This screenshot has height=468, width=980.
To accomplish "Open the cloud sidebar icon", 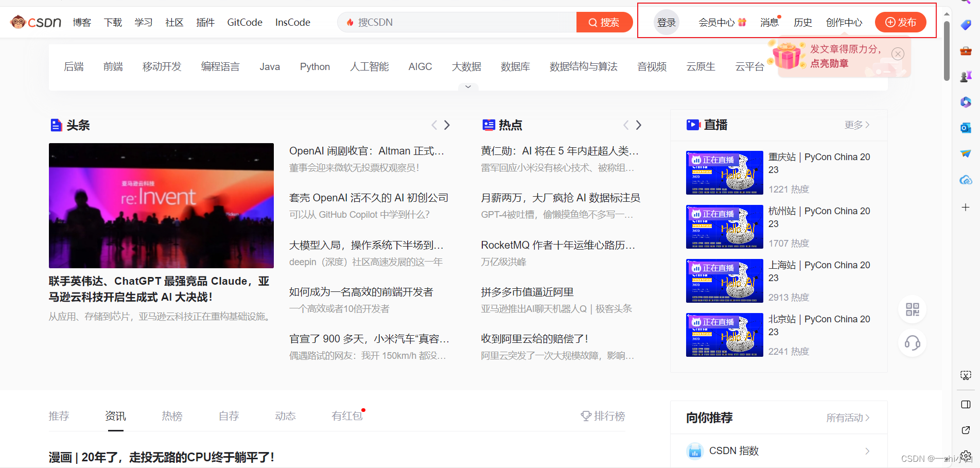I will pyautogui.click(x=966, y=180).
